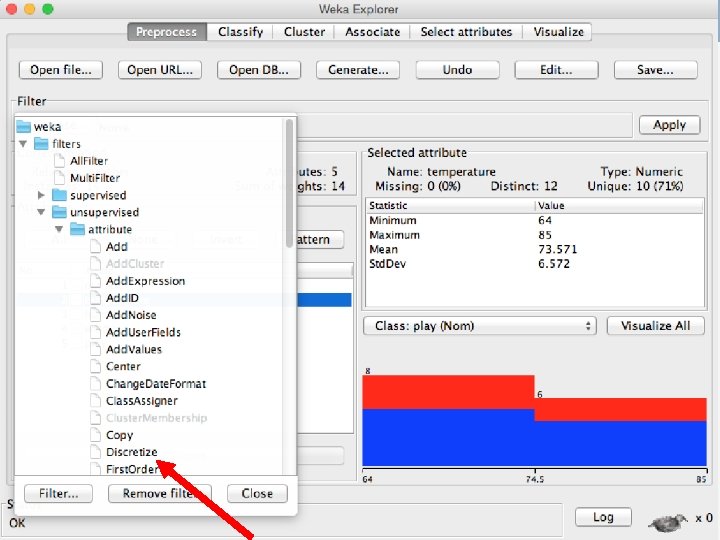
Task: Click the AddExpression file icon
Action: pos(95,281)
